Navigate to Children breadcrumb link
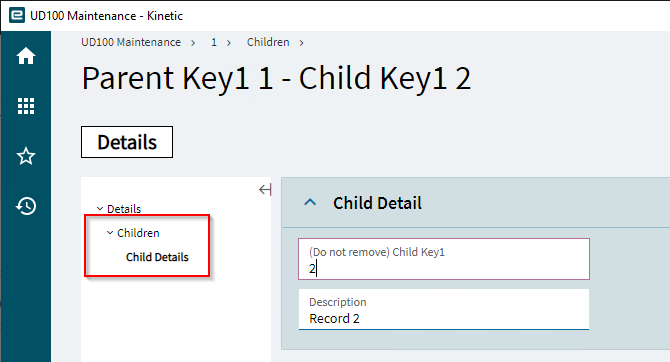 point(268,42)
